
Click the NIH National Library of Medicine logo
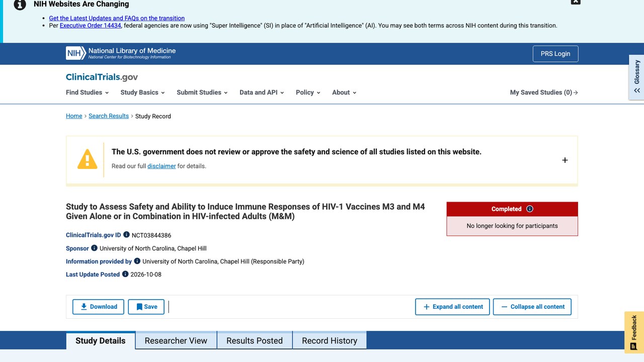click(x=121, y=53)
